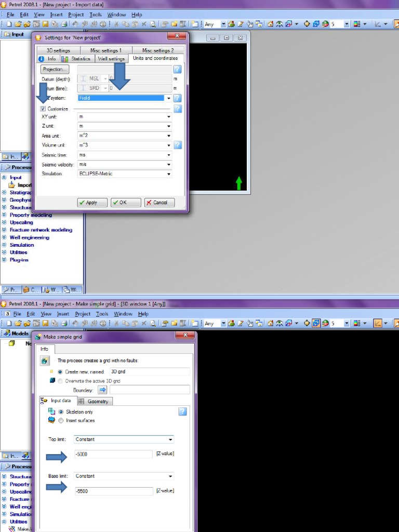Image resolution: width=399 pixels, height=532 pixels.
Task: Open help next to the Unit system dropdown
Action: [x=177, y=98]
